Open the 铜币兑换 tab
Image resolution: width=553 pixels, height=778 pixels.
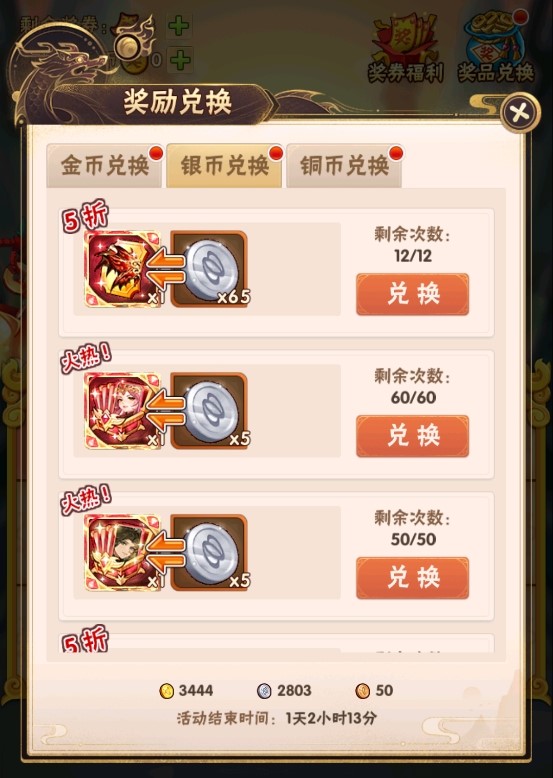coord(344,166)
